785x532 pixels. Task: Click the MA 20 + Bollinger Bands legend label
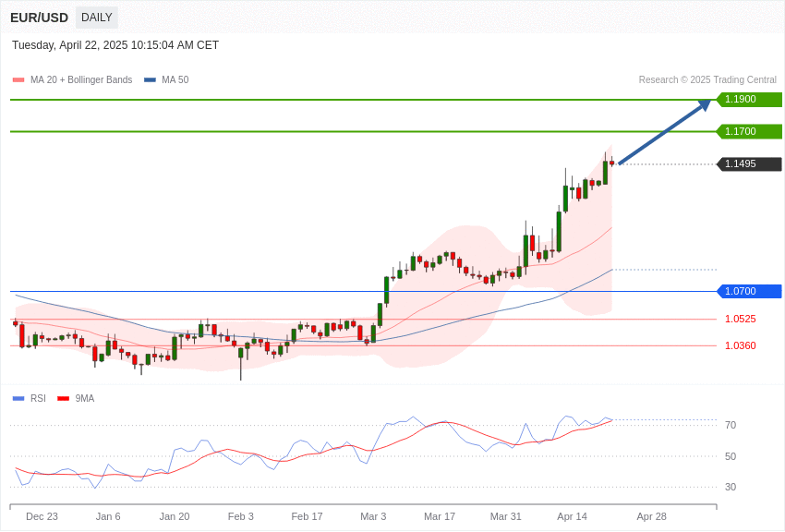pos(81,80)
